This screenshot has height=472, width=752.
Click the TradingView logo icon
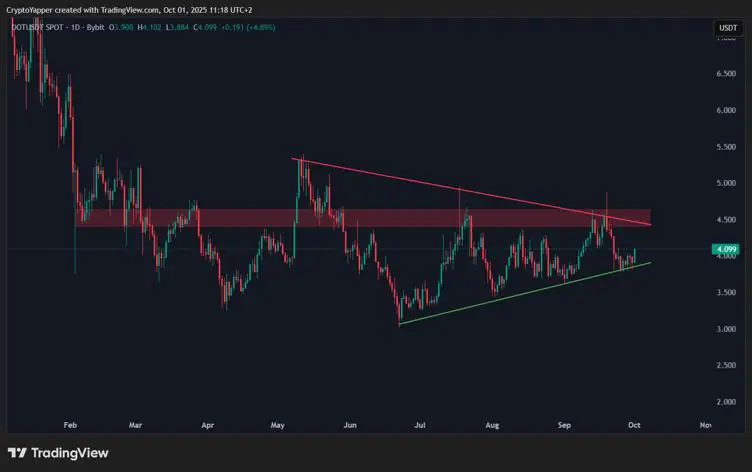pyautogui.click(x=17, y=453)
